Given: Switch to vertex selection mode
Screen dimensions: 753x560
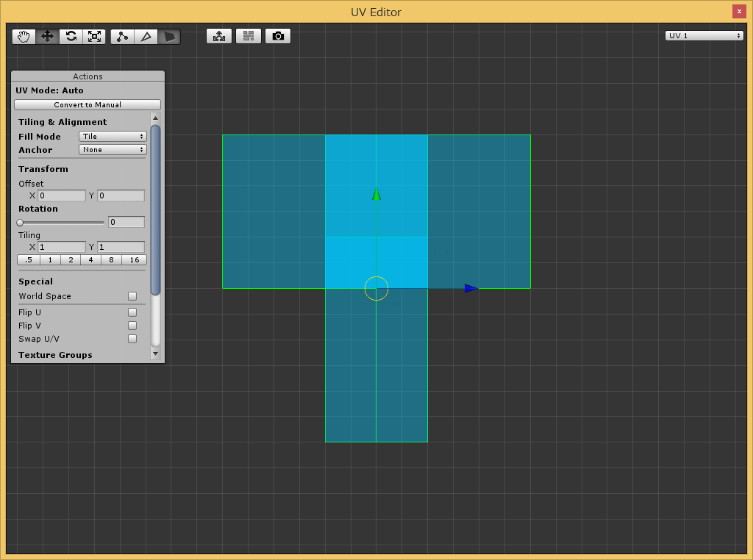Looking at the screenshot, I should [x=123, y=37].
